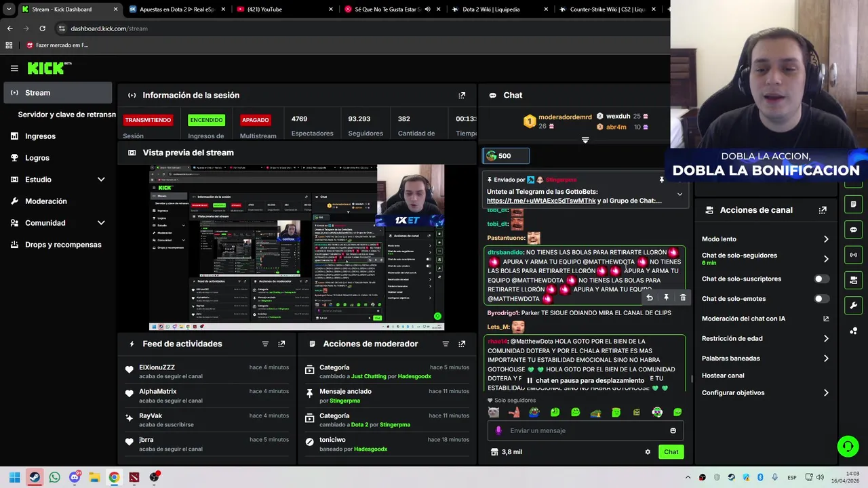This screenshot has width=868, height=488.
Task: Open Logros in the sidebar
Action: pyautogui.click(x=58, y=158)
